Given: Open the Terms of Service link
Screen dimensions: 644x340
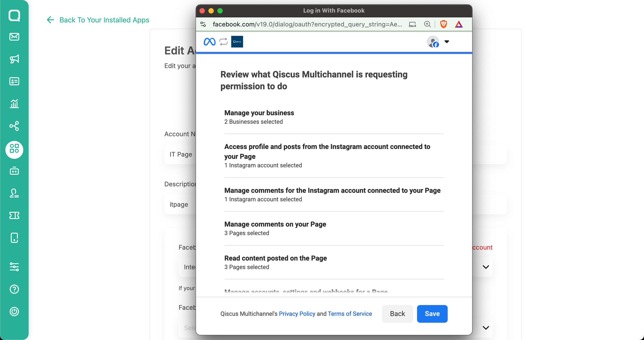Looking at the screenshot, I should (350, 314).
